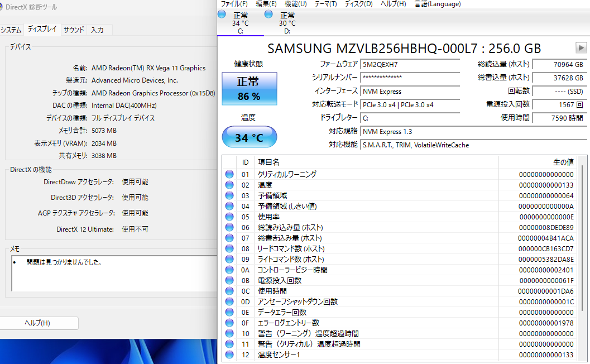Image resolution: width=590 pixels, height=364 pixels.
Task: Open テーマ(T) menu
Action: (x=325, y=4)
